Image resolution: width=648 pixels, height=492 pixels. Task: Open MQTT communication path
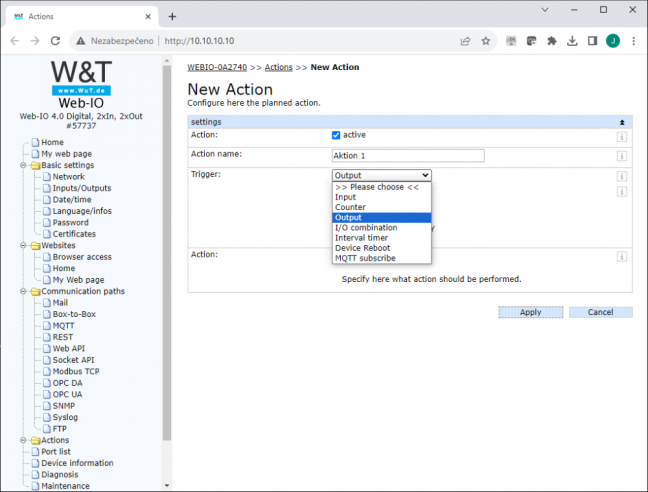pos(63,326)
